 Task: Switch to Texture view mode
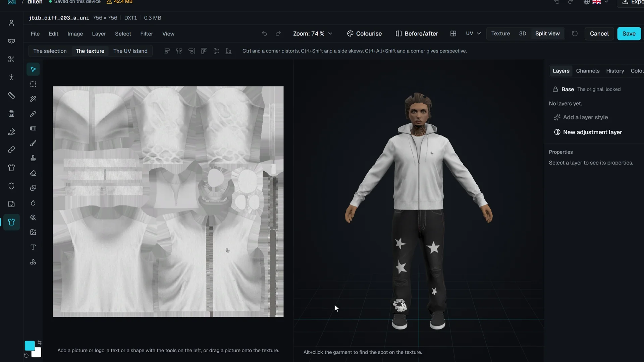(500, 34)
